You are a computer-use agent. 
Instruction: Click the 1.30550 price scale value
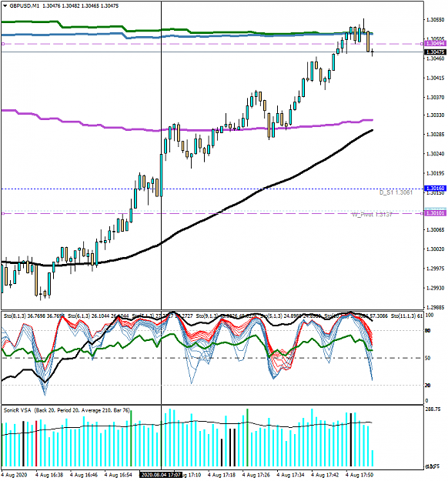point(436,20)
